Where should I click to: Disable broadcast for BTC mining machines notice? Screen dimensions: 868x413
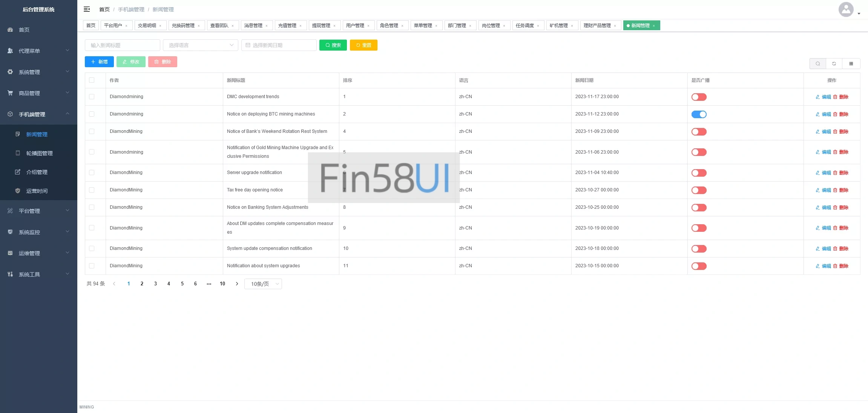point(699,114)
